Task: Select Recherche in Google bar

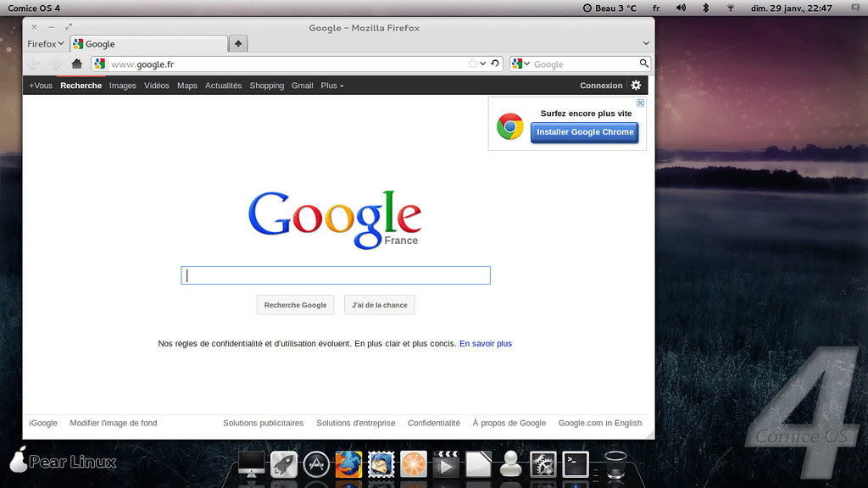Action: click(x=81, y=86)
